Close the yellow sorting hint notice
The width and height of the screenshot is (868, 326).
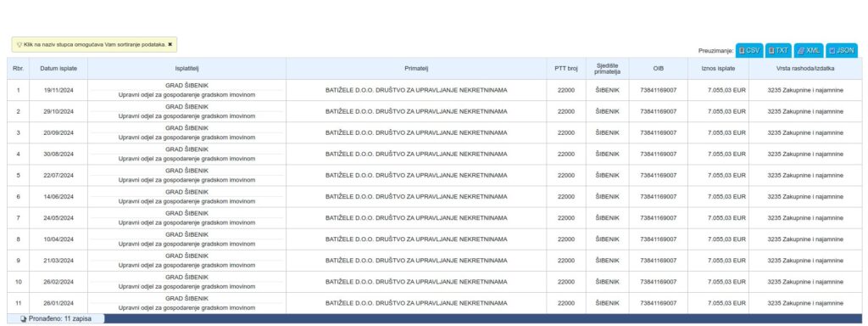[170, 44]
